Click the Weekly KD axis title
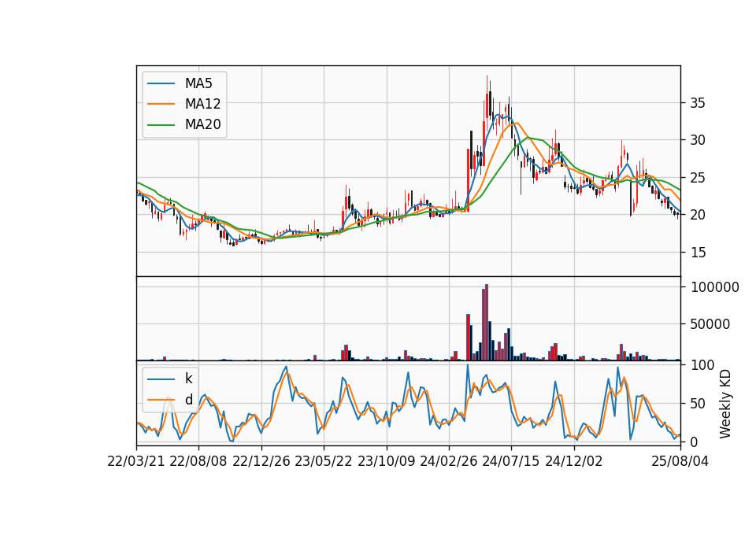 tap(725, 404)
